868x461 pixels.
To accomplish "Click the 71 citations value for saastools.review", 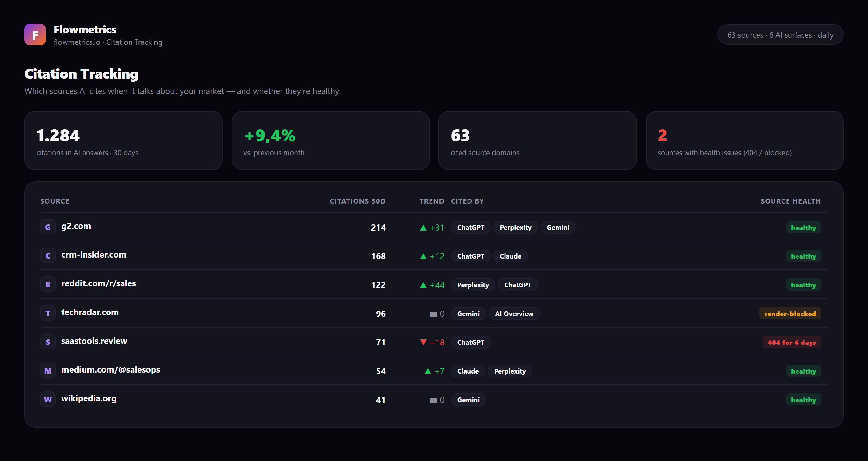I will point(381,342).
